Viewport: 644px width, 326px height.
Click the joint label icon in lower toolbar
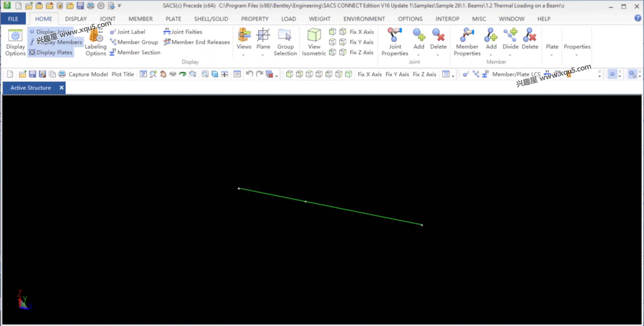[466, 74]
